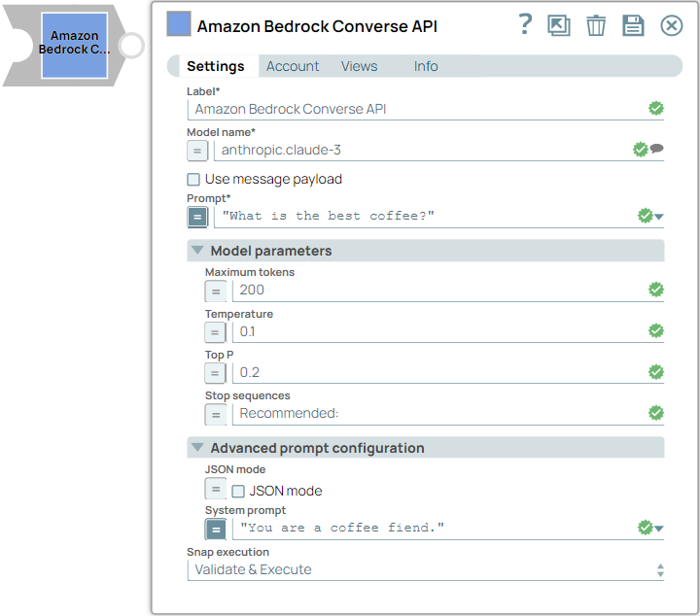The width and height of the screenshot is (700, 616).
Task: Open the System prompt expression dropdown arrow
Action: click(x=659, y=529)
